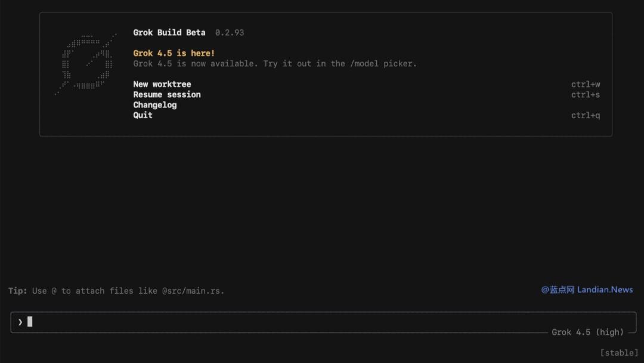
Task: Click the '/model picker' announcement line
Action: pyautogui.click(x=275, y=64)
